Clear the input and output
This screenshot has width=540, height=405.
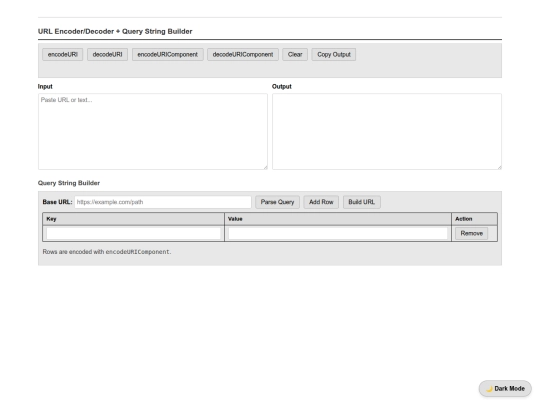pyautogui.click(x=295, y=54)
